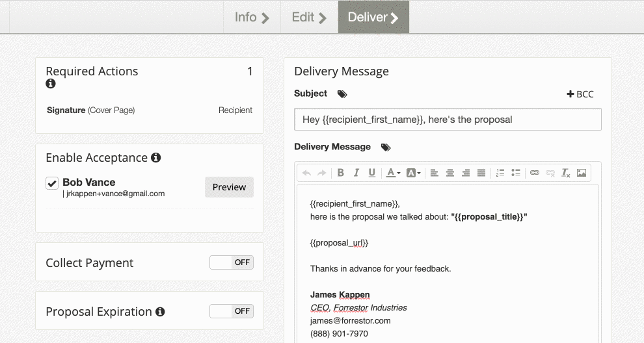Click the Signature (Cover Page) action row
Image resolution: width=644 pixels, height=343 pixels.
150,110
